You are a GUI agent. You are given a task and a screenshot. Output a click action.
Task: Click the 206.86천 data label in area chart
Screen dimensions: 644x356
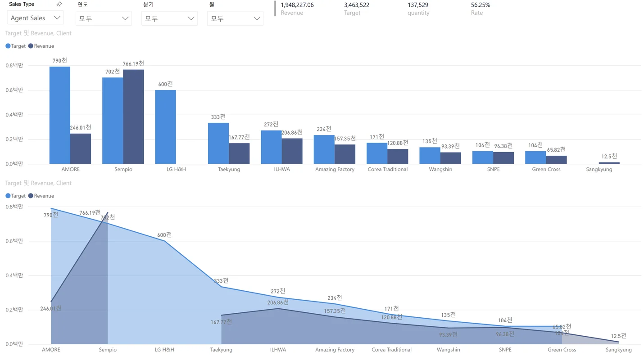coord(279,302)
